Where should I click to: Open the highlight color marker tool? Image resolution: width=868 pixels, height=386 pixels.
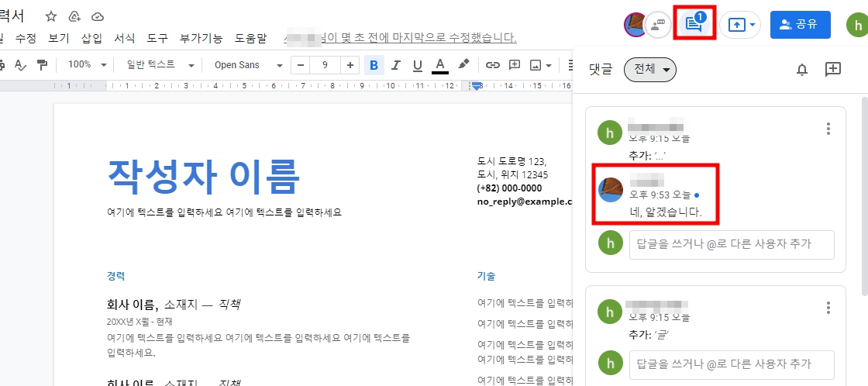(x=464, y=65)
